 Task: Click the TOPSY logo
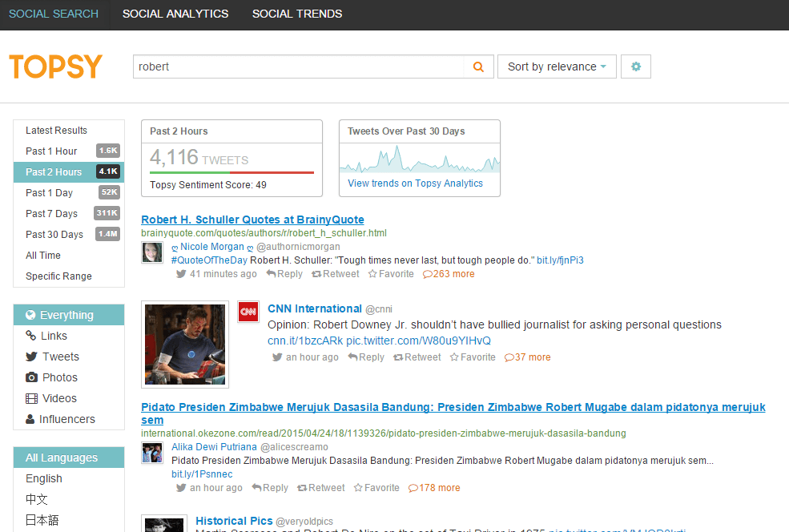point(56,66)
